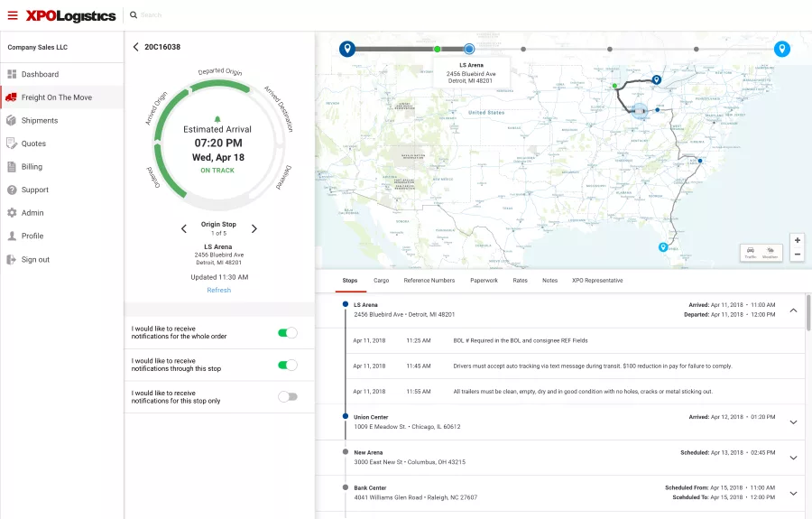Collapse the LS Arena stop details
This screenshot has width=812, height=519.
[793, 310]
